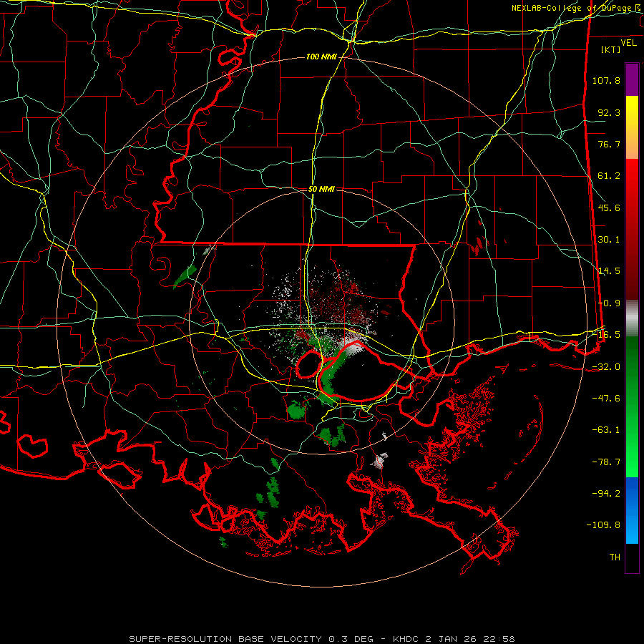Image resolution: width=644 pixels, height=644 pixels.
Task: Click the purple segment of the velocity color bar
Action: (x=632, y=79)
